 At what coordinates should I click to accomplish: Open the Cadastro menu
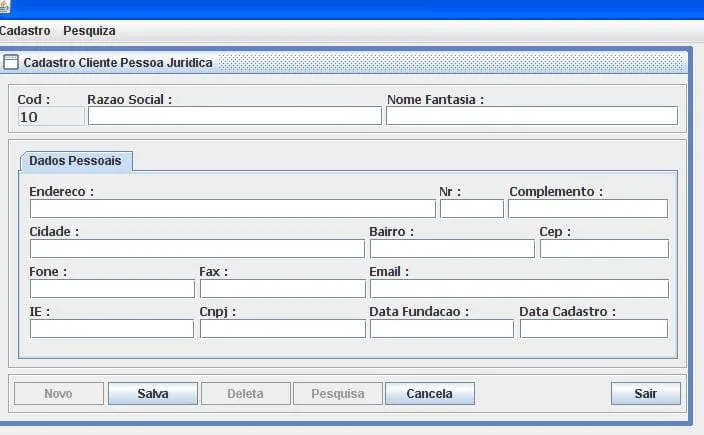[x=25, y=31]
